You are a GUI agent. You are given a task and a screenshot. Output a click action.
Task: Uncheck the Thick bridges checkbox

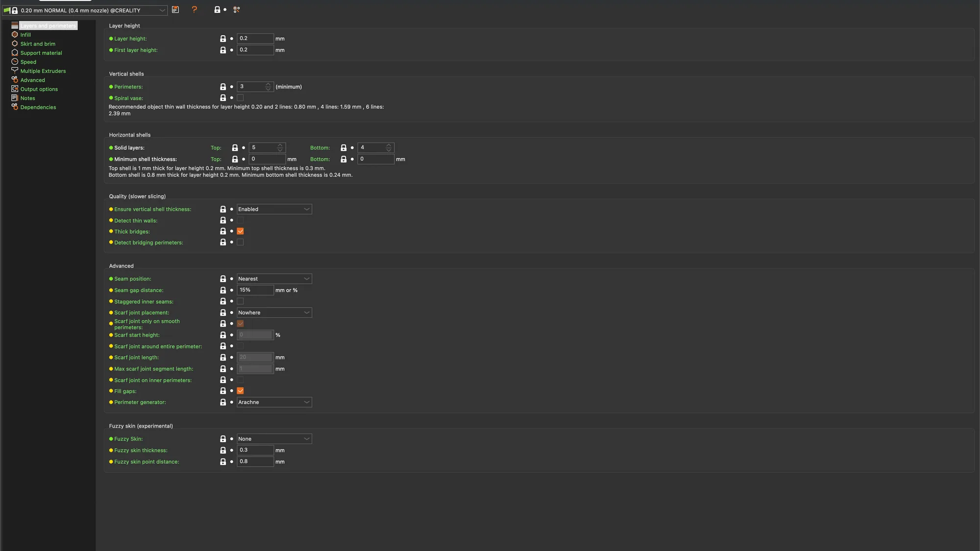tap(240, 231)
